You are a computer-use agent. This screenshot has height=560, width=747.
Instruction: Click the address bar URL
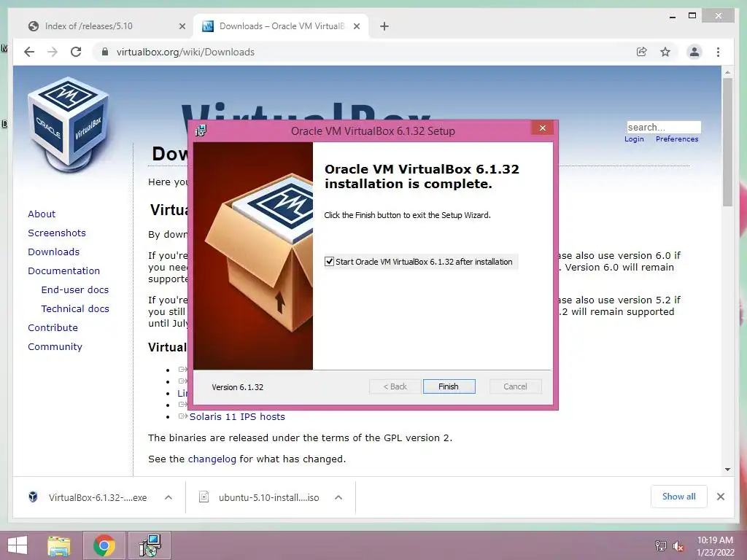click(x=185, y=52)
